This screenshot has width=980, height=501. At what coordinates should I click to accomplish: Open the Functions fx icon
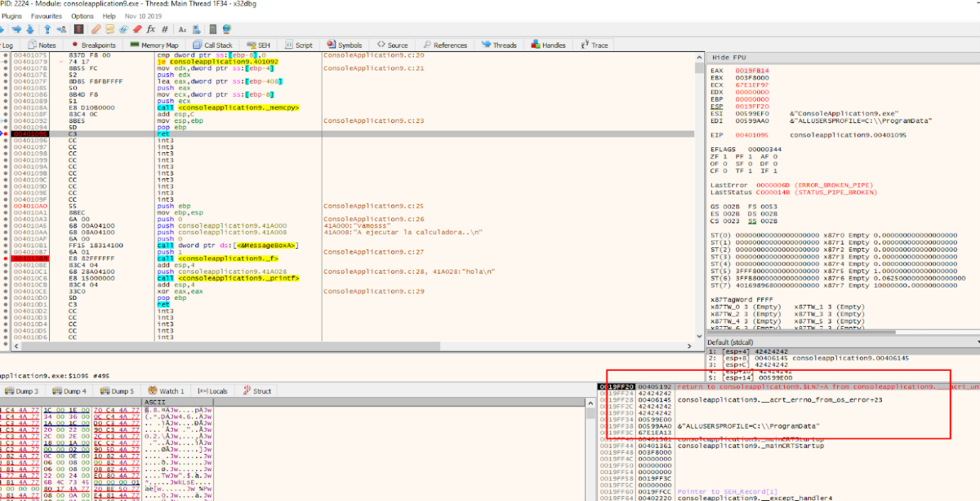coord(151,29)
